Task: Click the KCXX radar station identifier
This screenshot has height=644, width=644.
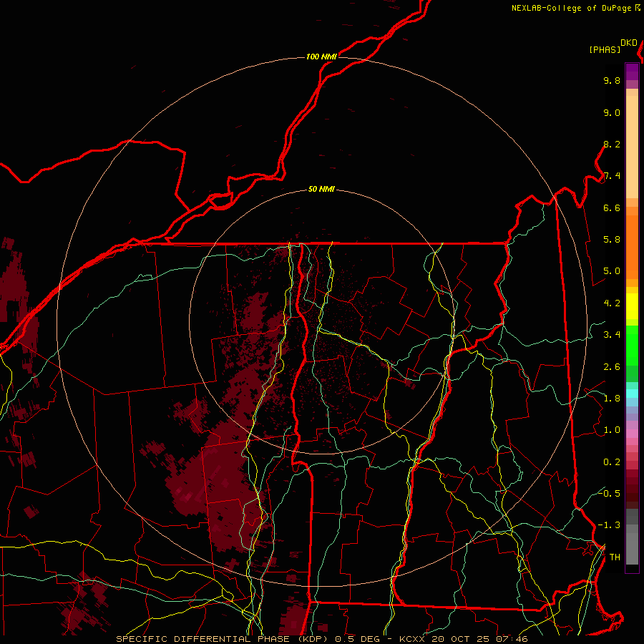Action: tap(412, 639)
